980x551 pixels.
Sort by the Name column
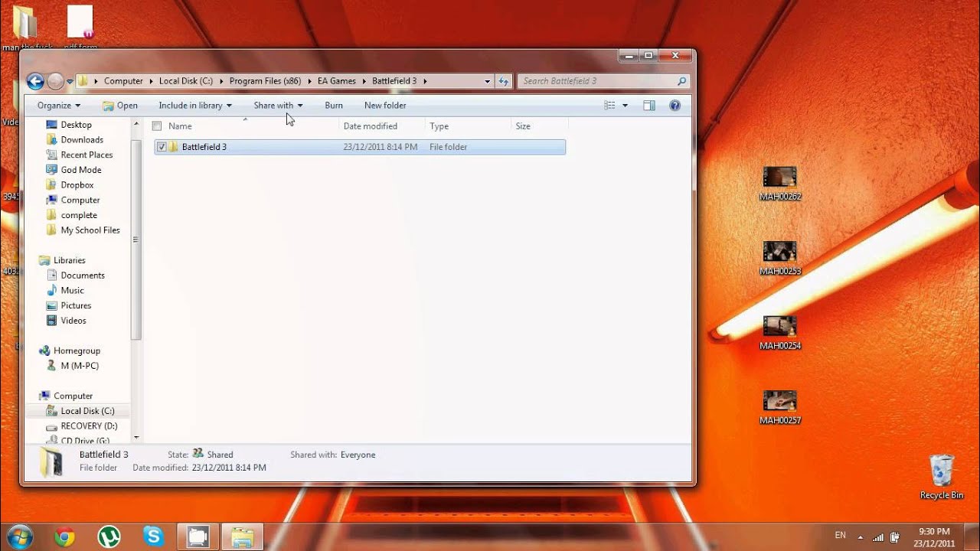click(180, 126)
